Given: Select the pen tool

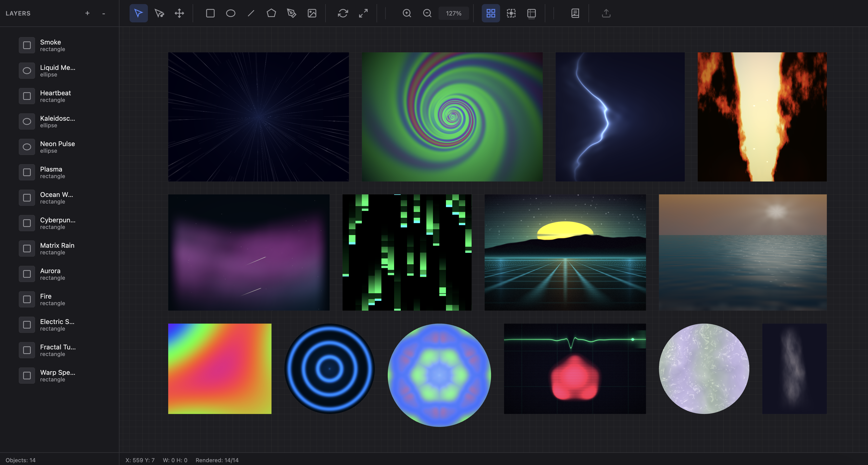Looking at the screenshot, I should pos(291,13).
